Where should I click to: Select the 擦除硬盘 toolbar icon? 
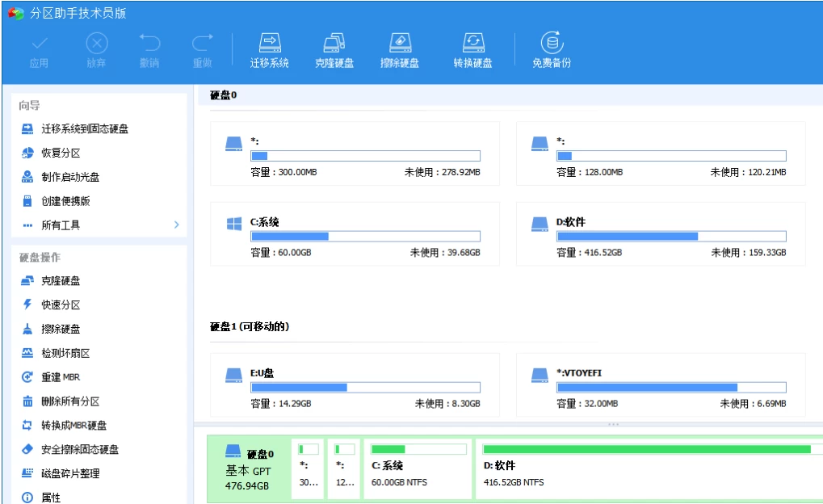coord(400,50)
